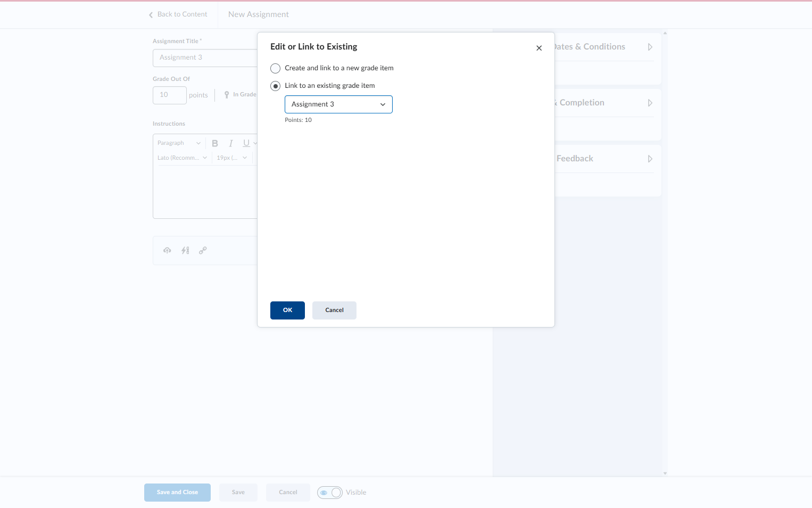Click Save and Close button

[x=177, y=493]
